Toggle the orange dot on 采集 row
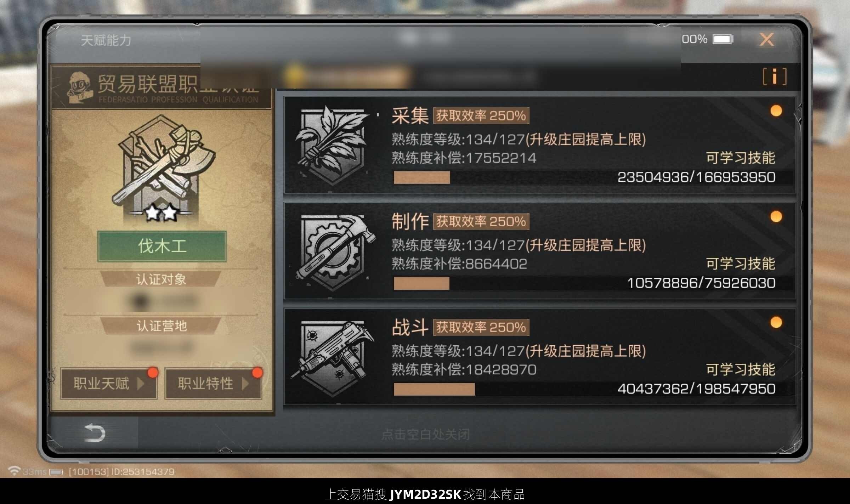The width and height of the screenshot is (850, 504). coord(776,111)
